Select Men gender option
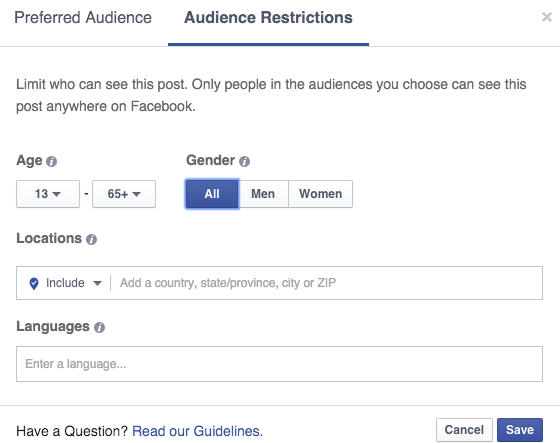This screenshot has width=560, height=443. [263, 194]
